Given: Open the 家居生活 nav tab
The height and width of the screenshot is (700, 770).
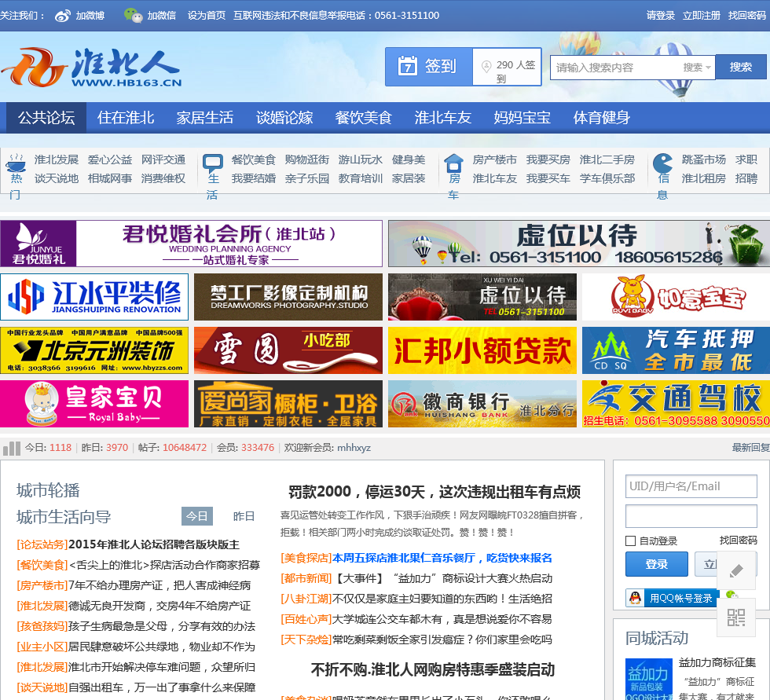Looking at the screenshot, I should (205, 118).
